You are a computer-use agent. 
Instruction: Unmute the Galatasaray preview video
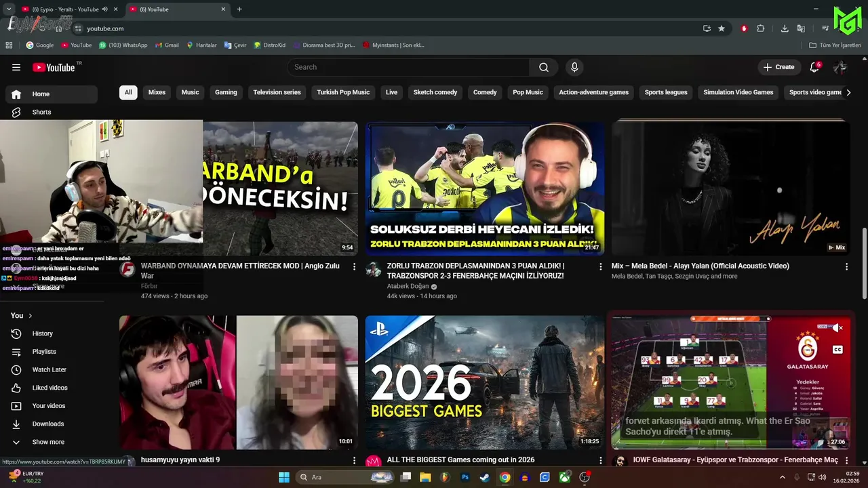click(x=838, y=328)
